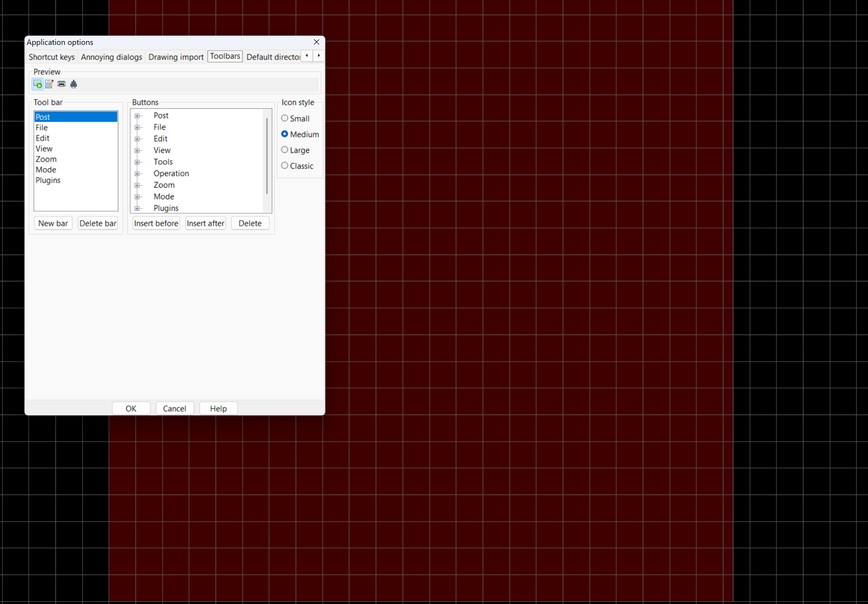Select Small icon style
Image resolution: width=868 pixels, height=604 pixels.
(x=285, y=118)
